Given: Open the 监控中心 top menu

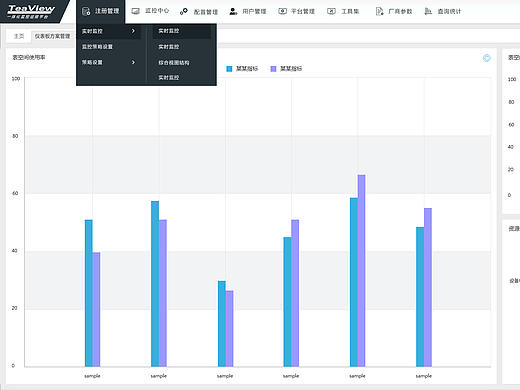Looking at the screenshot, I should point(150,11).
